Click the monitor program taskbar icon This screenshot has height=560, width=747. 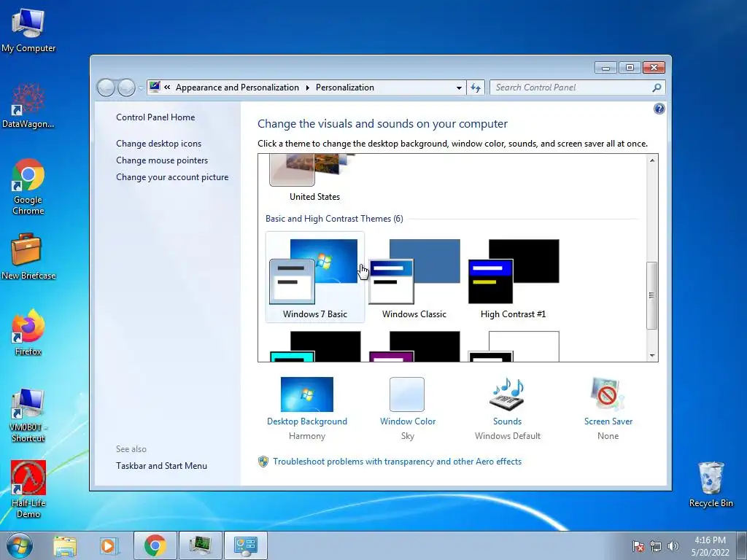(x=200, y=545)
